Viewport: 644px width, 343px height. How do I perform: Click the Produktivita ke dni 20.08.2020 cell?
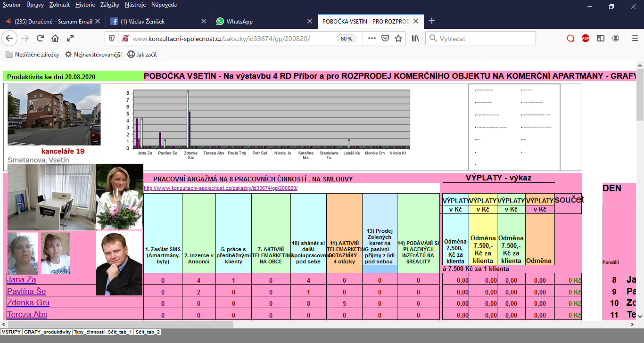point(74,76)
